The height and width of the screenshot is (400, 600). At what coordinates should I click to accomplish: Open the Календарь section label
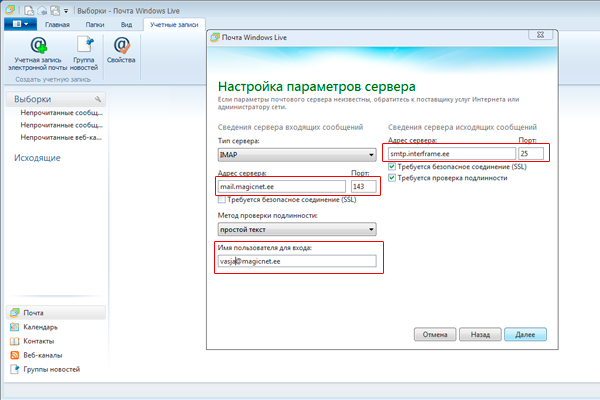[x=40, y=327]
